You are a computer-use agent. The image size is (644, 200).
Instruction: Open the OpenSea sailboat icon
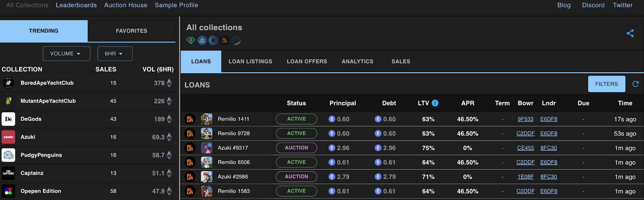coord(202,40)
